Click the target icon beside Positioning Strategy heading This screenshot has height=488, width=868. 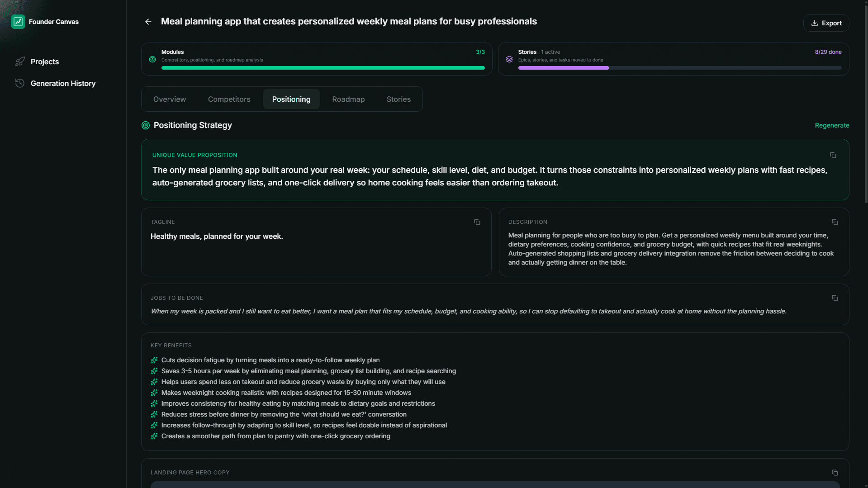pos(145,125)
